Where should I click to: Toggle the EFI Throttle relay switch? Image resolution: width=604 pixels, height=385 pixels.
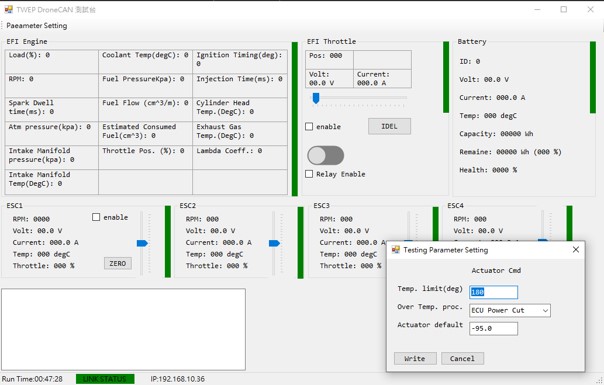(x=325, y=155)
